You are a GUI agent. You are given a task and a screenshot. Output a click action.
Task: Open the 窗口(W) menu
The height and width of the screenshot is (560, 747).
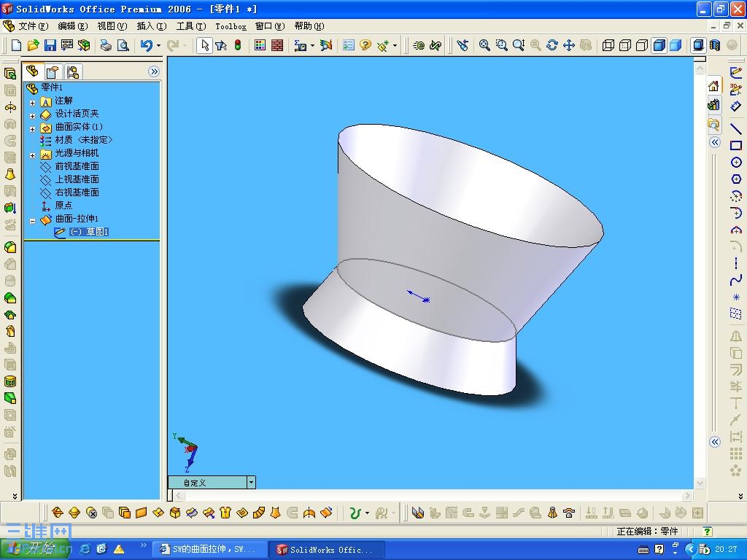[270, 26]
